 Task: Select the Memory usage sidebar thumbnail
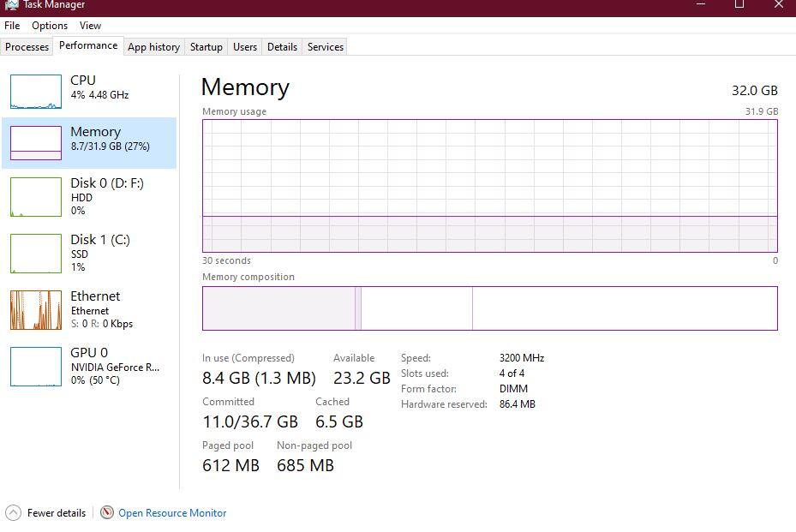tap(36, 143)
